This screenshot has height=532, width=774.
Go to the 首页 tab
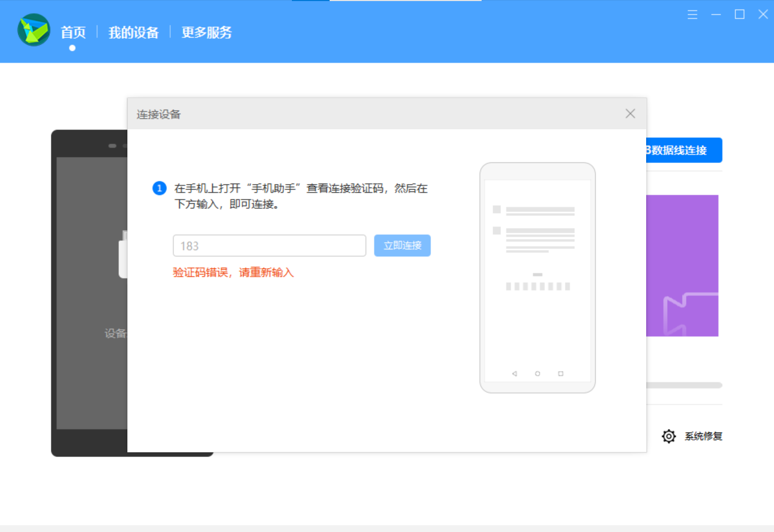(73, 32)
